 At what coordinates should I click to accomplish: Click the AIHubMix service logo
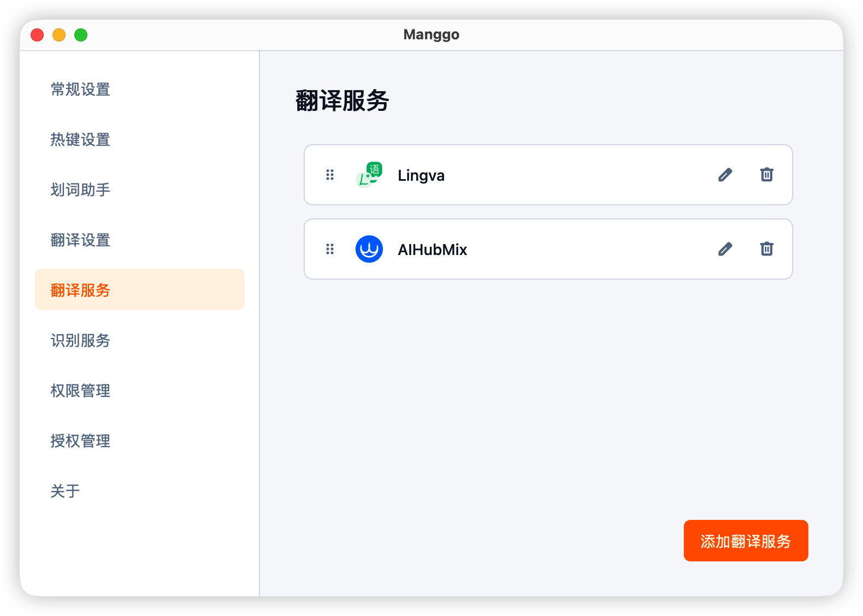point(369,249)
